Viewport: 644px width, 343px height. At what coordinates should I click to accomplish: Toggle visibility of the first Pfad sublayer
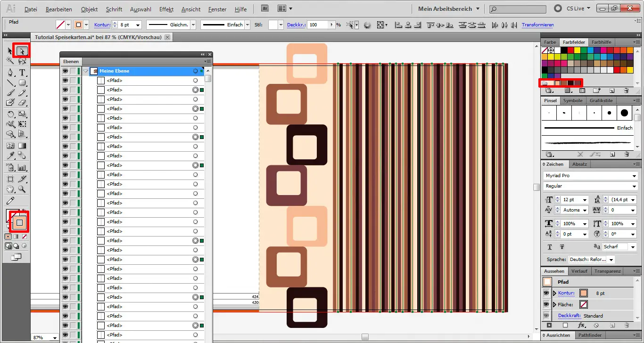(x=65, y=80)
